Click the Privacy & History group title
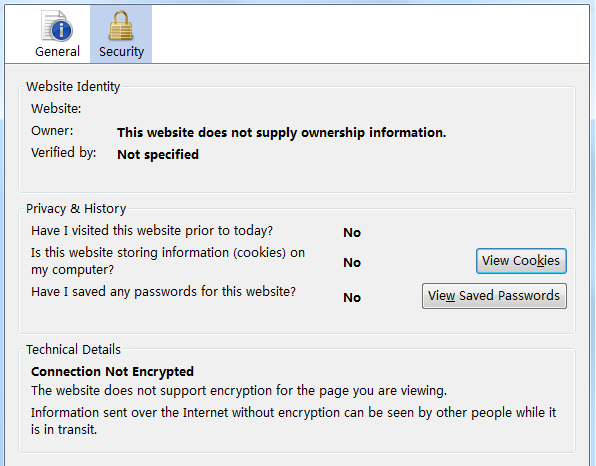596x466 pixels. pos(76,209)
